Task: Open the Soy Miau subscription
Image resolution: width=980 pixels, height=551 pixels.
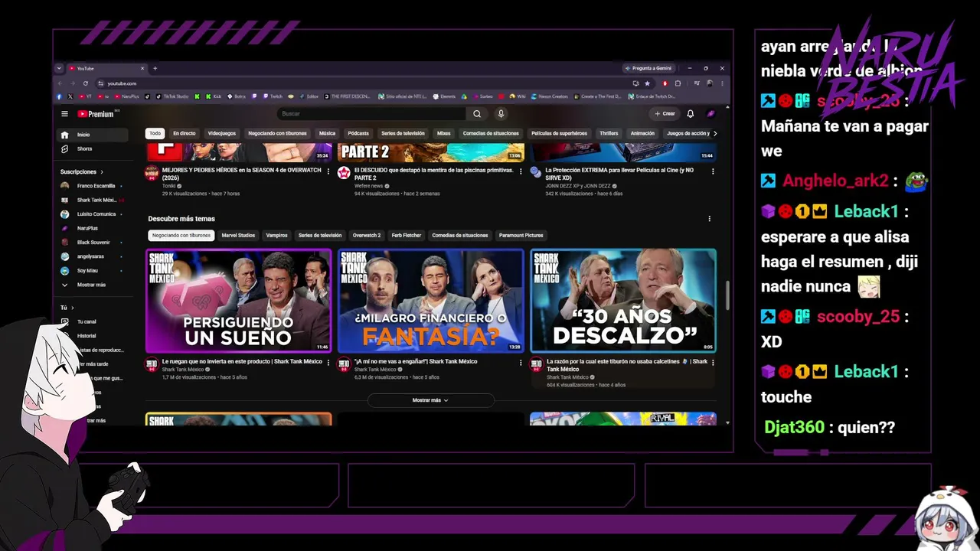Action: [x=93, y=270]
